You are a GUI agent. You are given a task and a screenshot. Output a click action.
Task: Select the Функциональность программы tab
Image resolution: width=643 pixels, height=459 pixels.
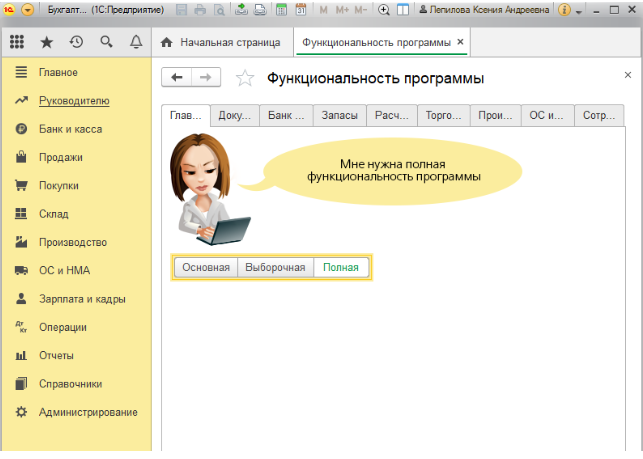376,43
